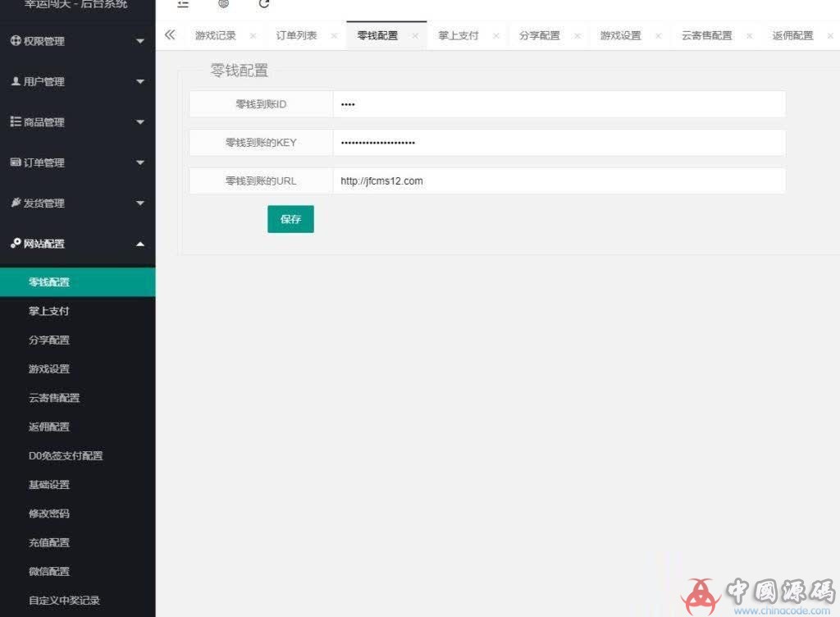Close the 订单列表 tab
840x617 pixels.
[x=334, y=36]
